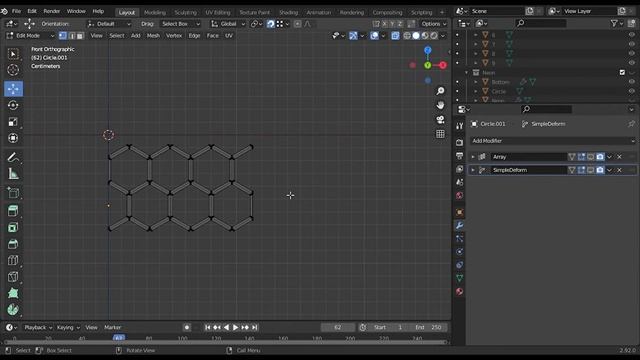The width and height of the screenshot is (640, 360).
Task: Expand the SimpleDeform modifier panel
Action: tap(473, 170)
